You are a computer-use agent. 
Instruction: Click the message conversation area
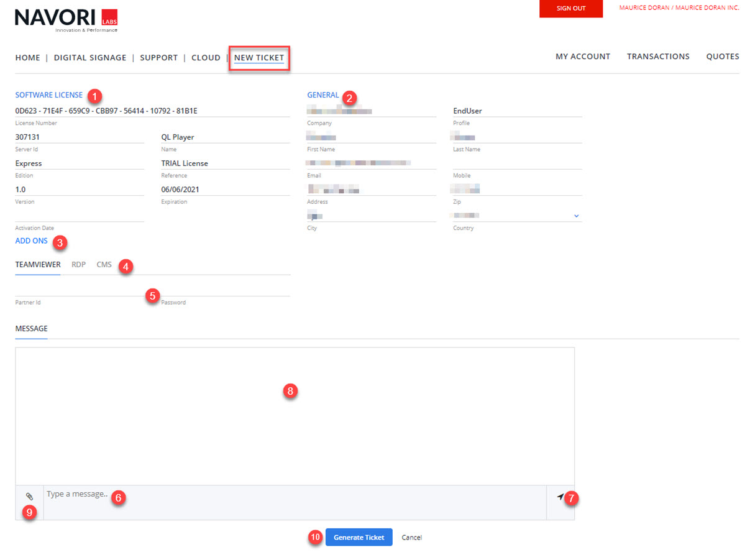[295, 416]
